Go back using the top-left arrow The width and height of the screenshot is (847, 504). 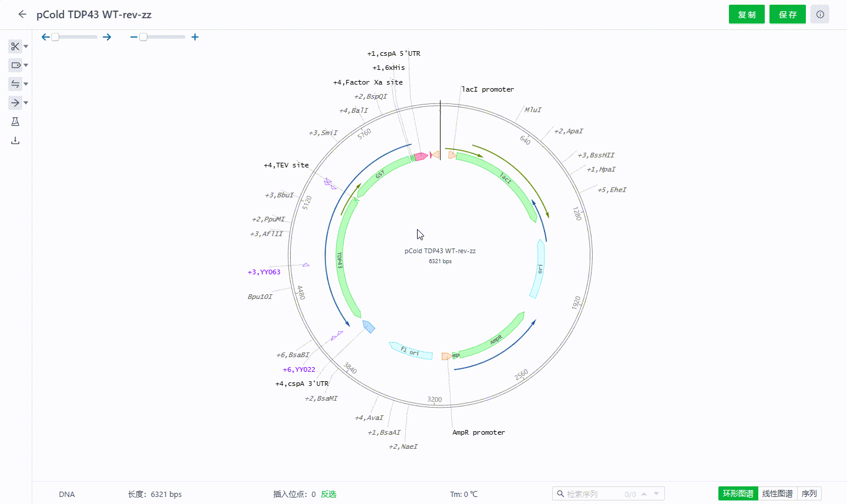22,15
